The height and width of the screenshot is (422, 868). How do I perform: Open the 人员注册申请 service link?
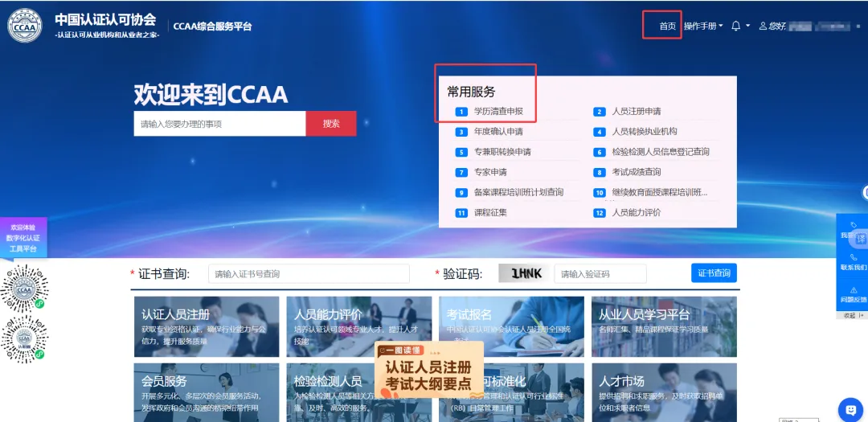[x=636, y=111]
